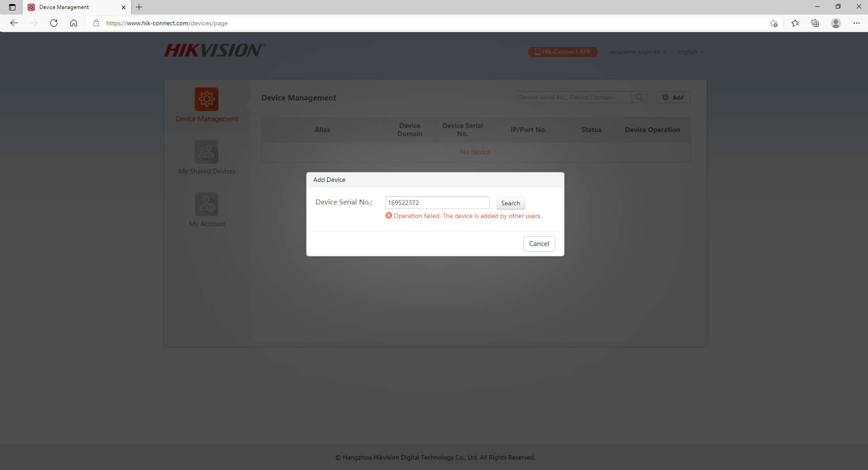868x470 pixels.
Task: Open My Shared Devices icon
Action: [x=207, y=152]
